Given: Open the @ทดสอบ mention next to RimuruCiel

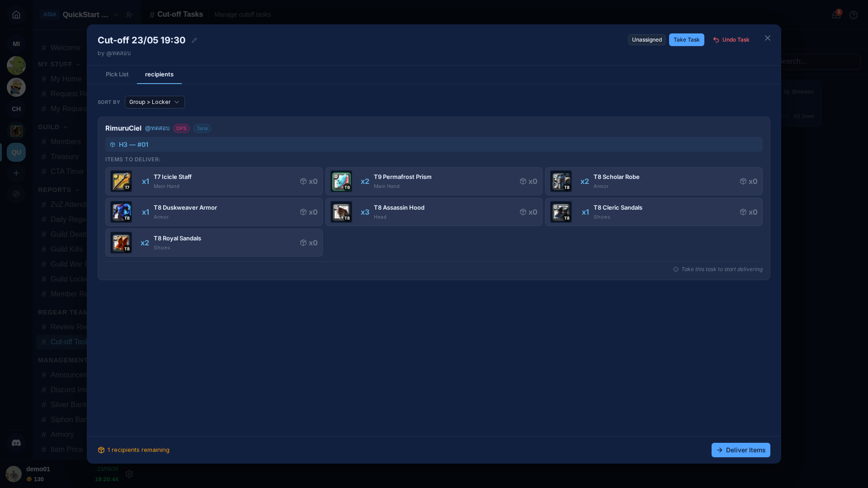Looking at the screenshot, I should 157,128.
